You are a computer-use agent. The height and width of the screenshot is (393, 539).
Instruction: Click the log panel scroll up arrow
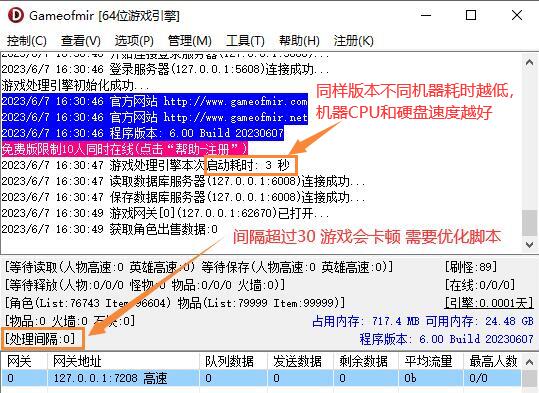[x=530, y=62]
